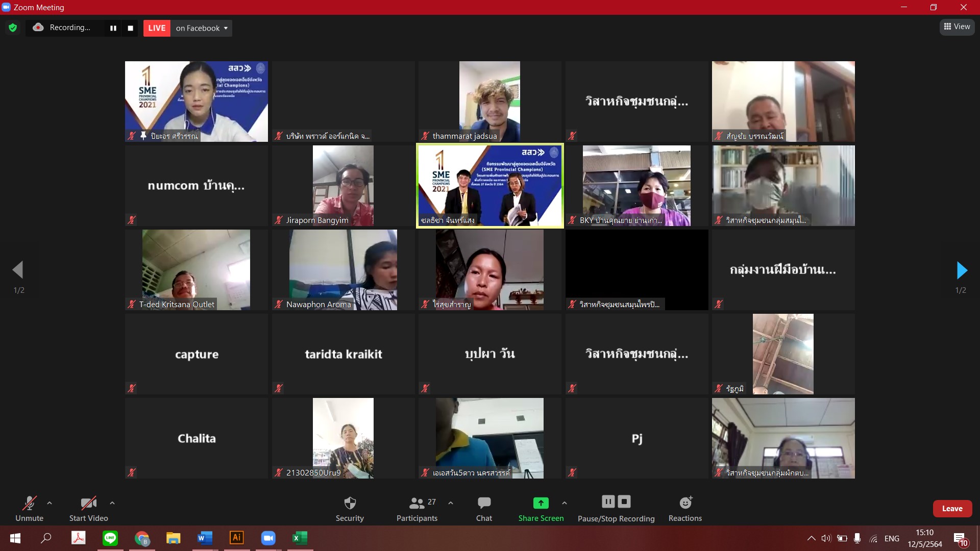Select the highlighted active speaker video tile

pyautogui.click(x=490, y=186)
